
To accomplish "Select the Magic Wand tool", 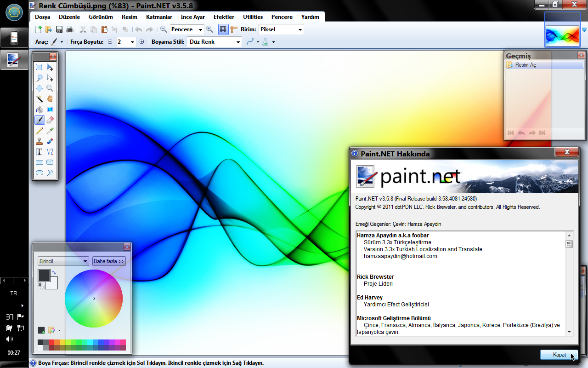I will (x=40, y=99).
